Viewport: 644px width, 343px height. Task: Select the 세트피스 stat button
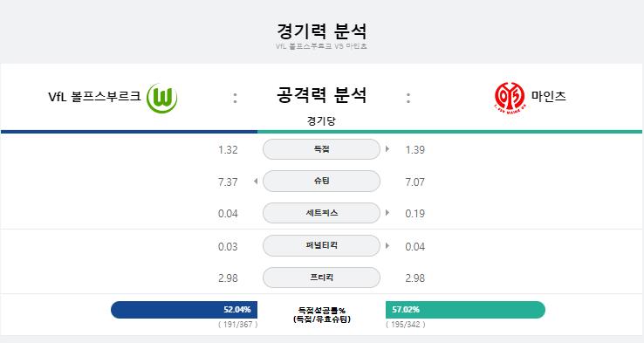[321, 213]
